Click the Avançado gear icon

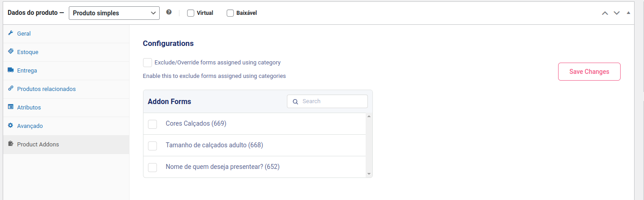click(x=11, y=126)
